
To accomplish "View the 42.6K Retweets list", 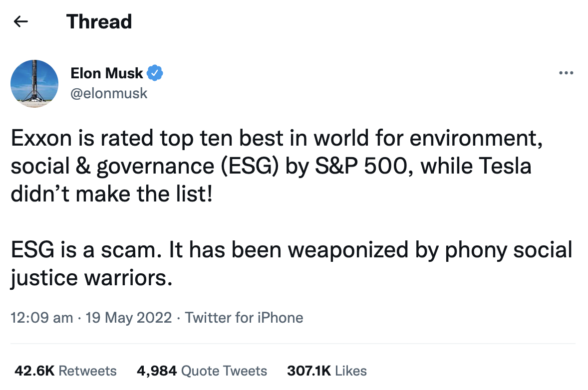I will tap(65, 371).
